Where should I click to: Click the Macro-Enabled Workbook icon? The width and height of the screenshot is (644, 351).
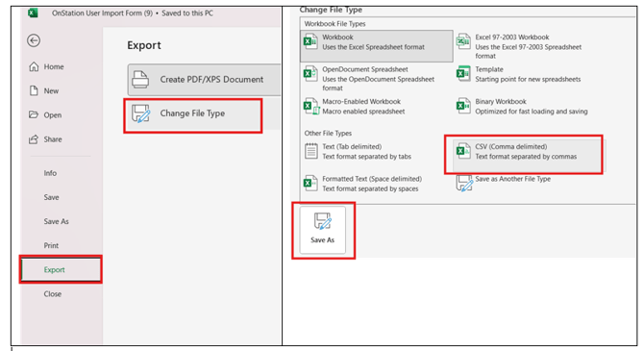[310, 106]
